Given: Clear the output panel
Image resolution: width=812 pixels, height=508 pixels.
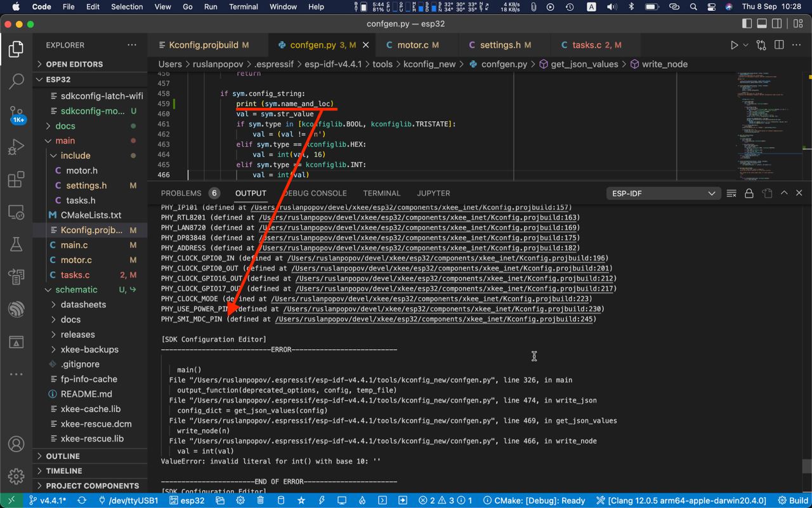Looking at the screenshot, I should click(731, 193).
